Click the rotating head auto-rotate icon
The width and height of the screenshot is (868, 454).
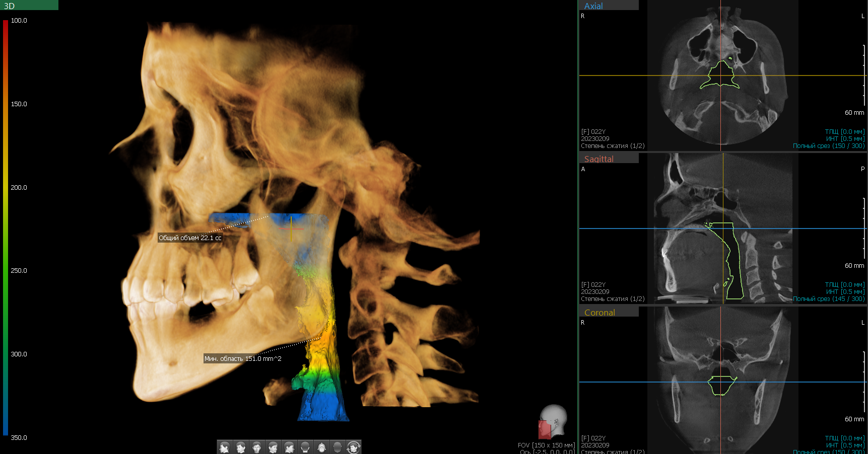(354, 447)
